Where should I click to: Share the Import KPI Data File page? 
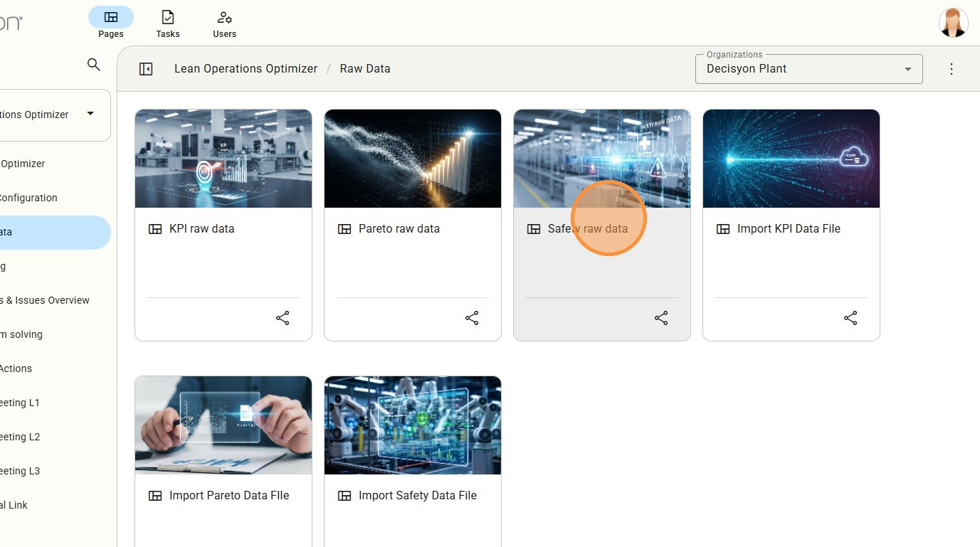pos(850,318)
